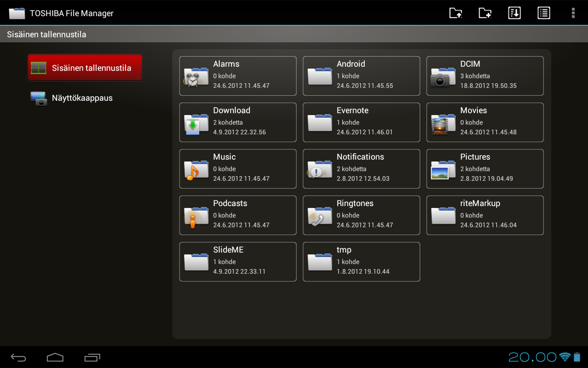Tap the Android home button
This screenshot has height=368, width=588.
[x=55, y=357]
